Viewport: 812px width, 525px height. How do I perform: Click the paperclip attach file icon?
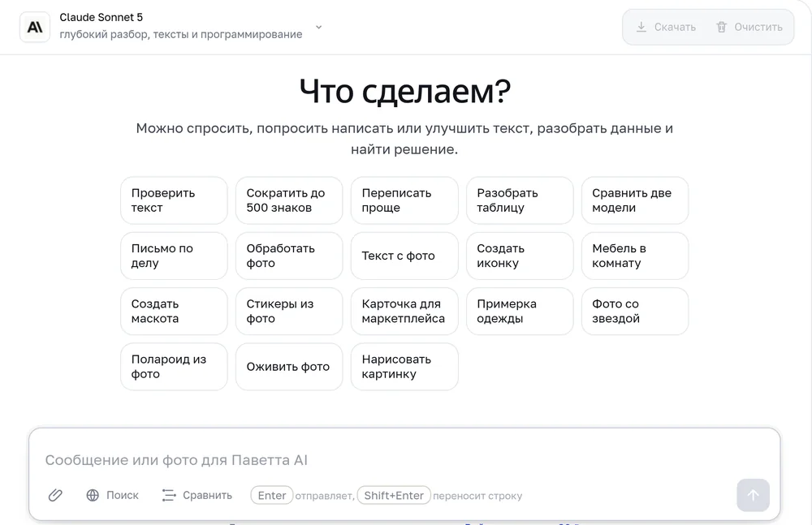pyautogui.click(x=55, y=496)
